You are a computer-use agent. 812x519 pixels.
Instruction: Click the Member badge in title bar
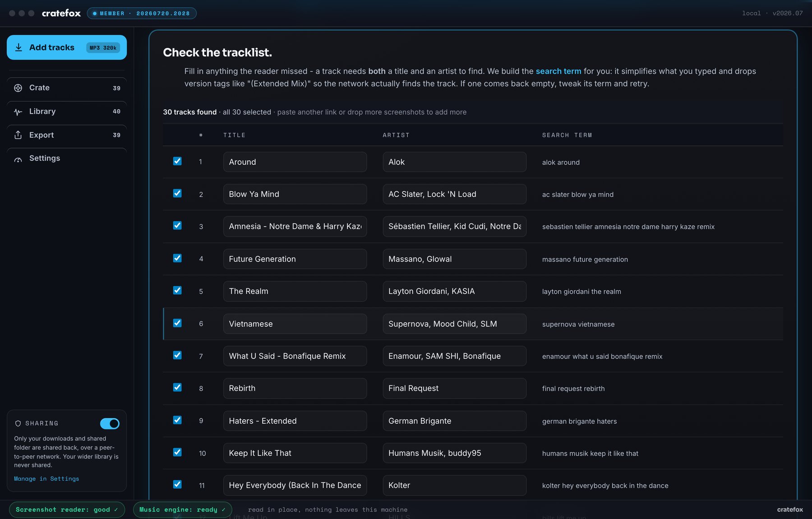tap(142, 14)
